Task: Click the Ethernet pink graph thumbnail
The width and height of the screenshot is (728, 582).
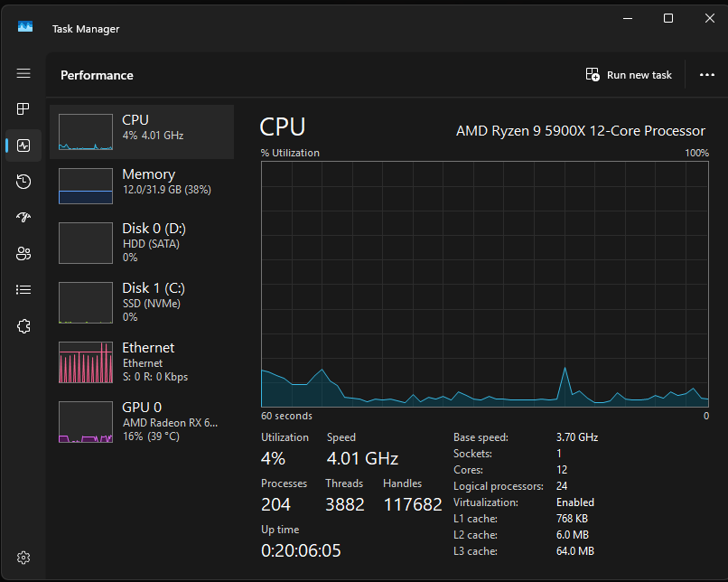Action: [86, 362]
